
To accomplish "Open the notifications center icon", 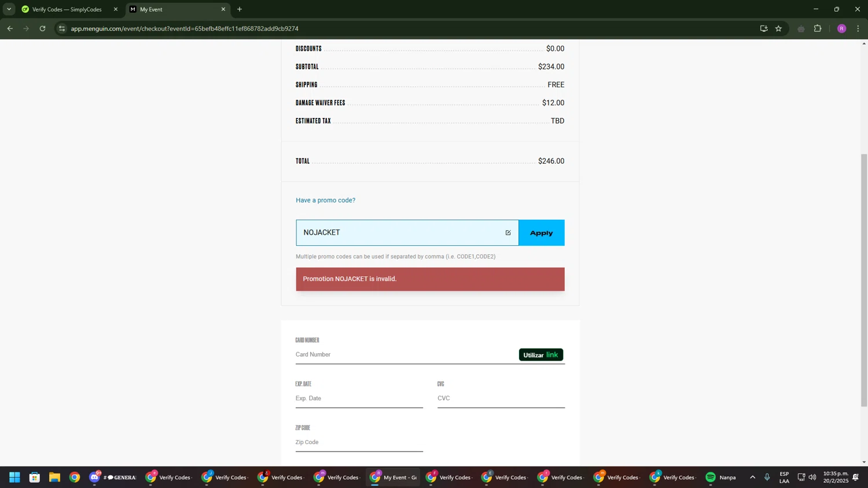I will [x=856, y=478].
